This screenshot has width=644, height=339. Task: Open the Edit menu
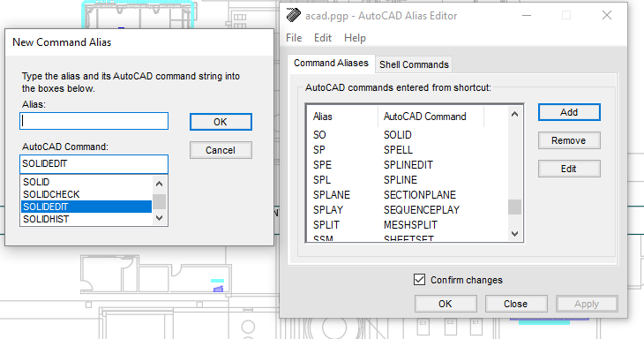(323, 38)
